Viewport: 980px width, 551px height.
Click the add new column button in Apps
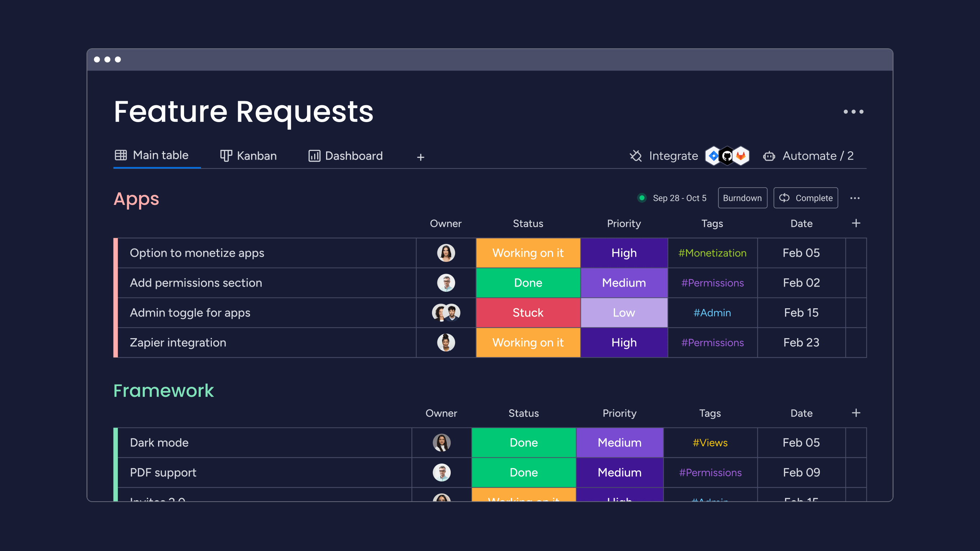[856, 223]
